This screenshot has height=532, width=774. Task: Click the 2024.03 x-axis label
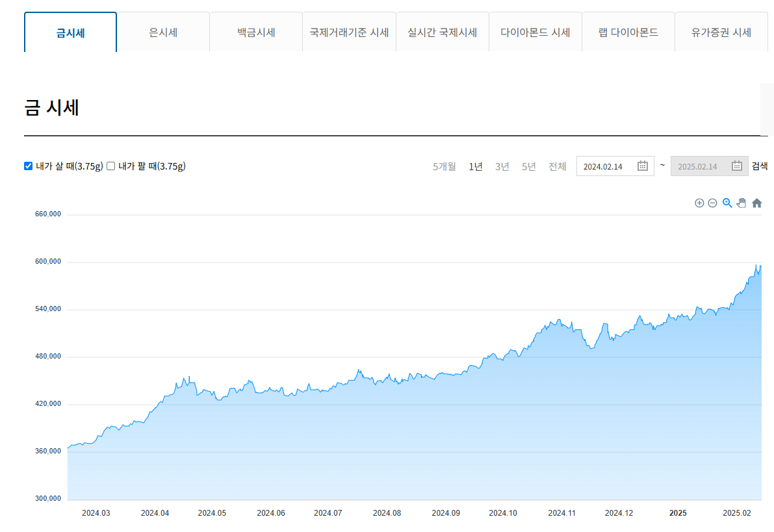[96, 513]
